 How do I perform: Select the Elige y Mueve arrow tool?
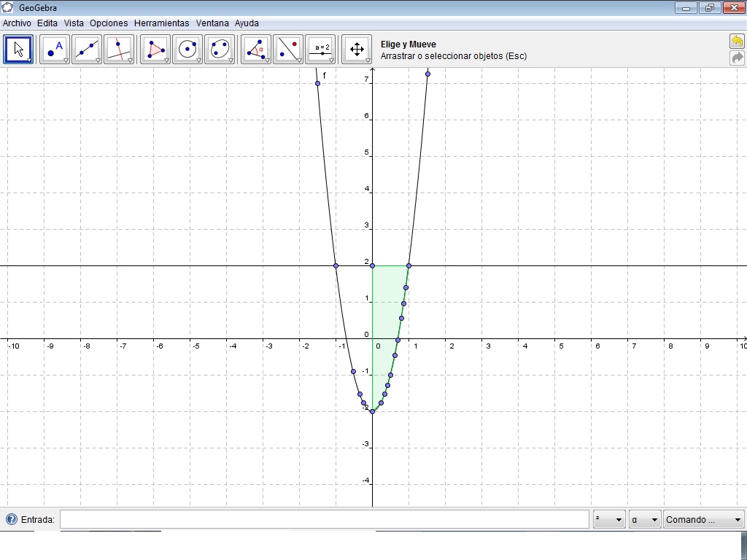(x=18, y=49)
